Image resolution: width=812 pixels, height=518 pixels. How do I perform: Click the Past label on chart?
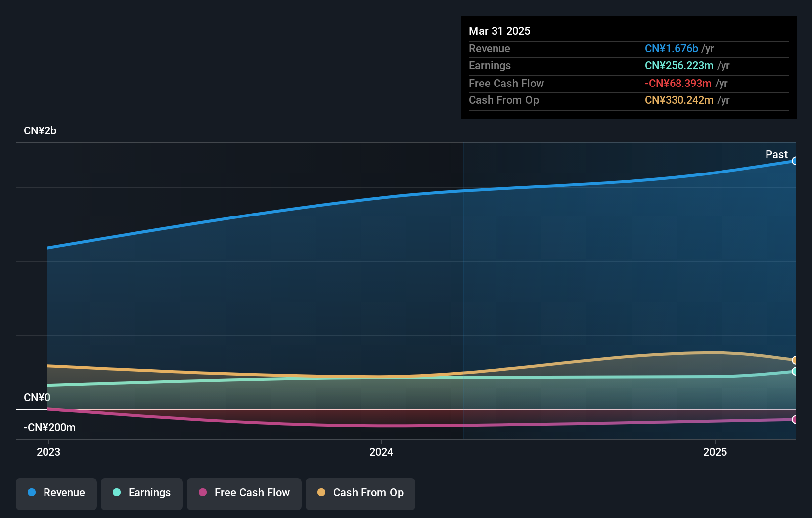point(776,155)
